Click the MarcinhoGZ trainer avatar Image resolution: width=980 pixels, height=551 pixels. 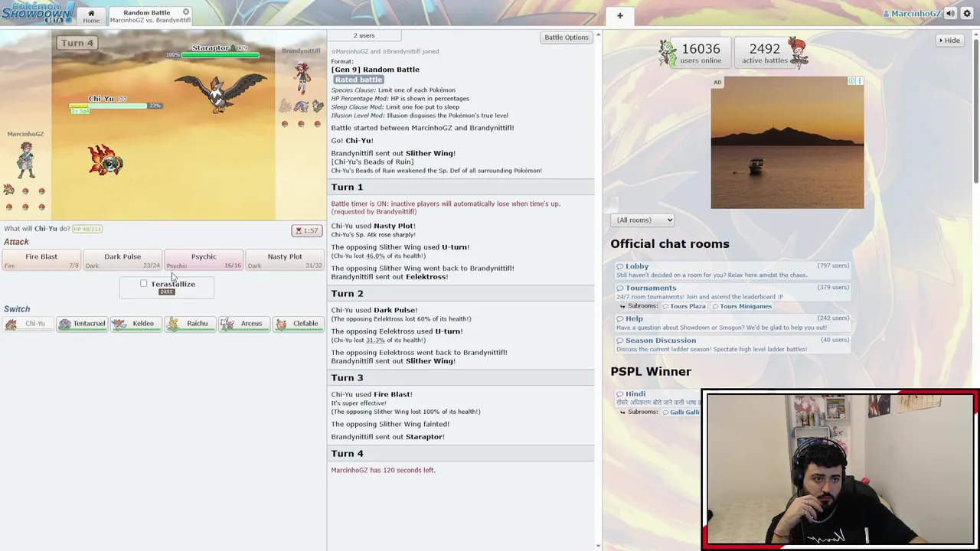pos(26,160)
